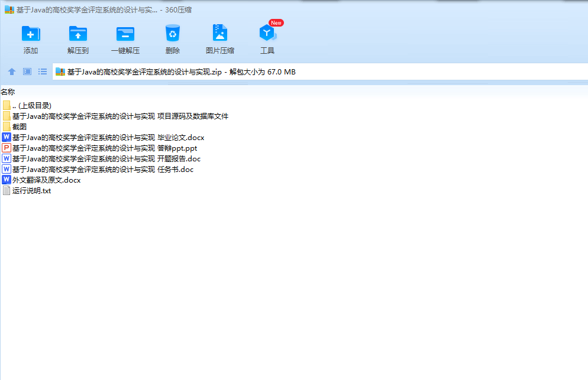This screenshot has height=380, width=588.
Task: Click the folder icon of 上级目录
Action: click(x=7, y=105)
